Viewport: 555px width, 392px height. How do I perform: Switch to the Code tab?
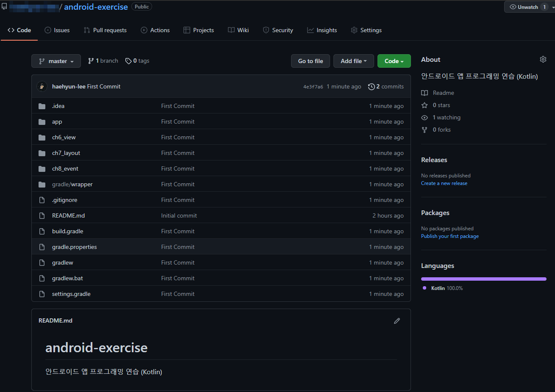coord(19,30)
